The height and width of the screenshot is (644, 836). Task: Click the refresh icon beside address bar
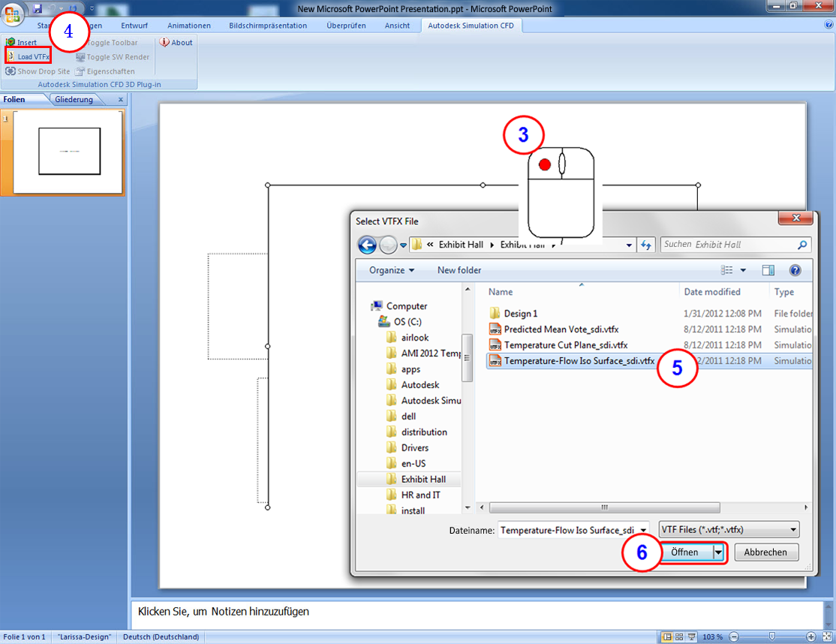[x=645, y=245]
